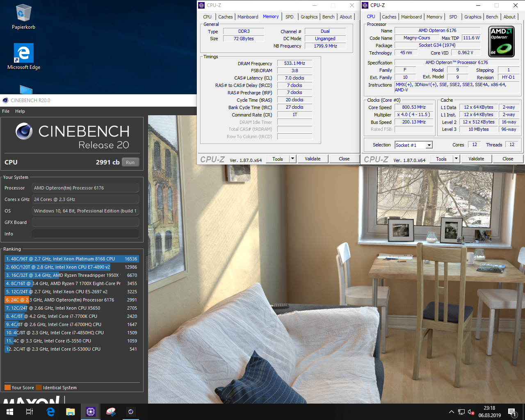Click the DRAM Frequency value 533.1 MHz

pyautogui.click(x=294, y=63)
